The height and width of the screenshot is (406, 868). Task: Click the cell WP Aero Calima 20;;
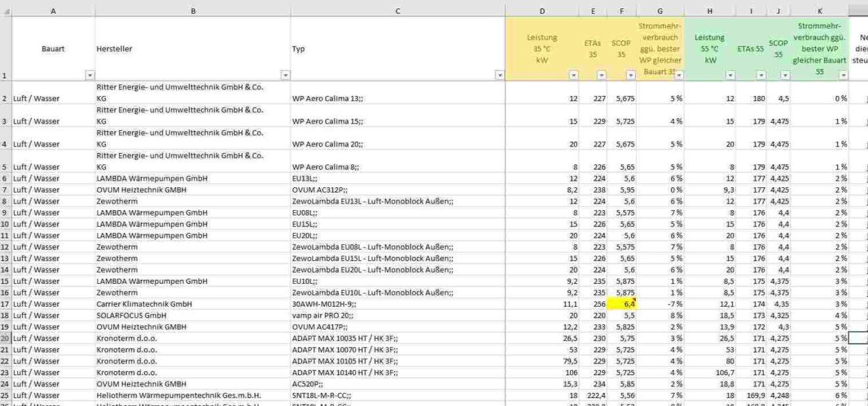point(398,139)
